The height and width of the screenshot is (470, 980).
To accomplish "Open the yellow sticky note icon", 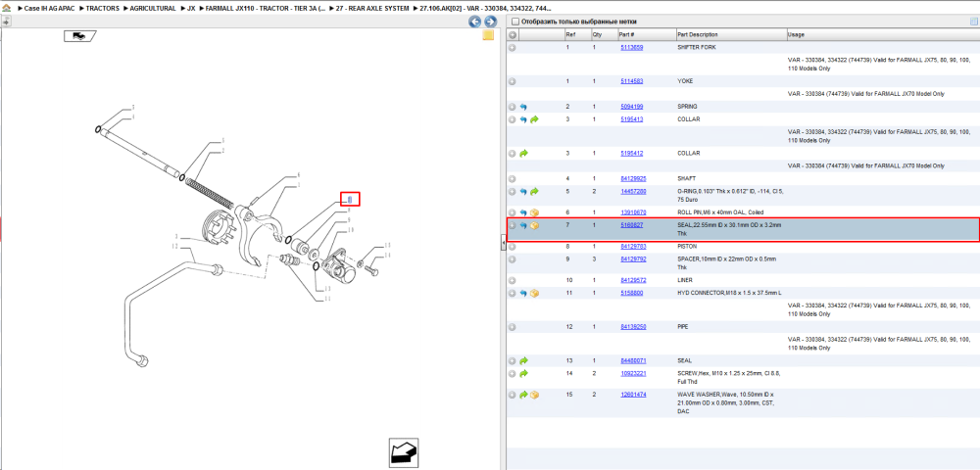I will pyautogui.click(x=488, y=35).
